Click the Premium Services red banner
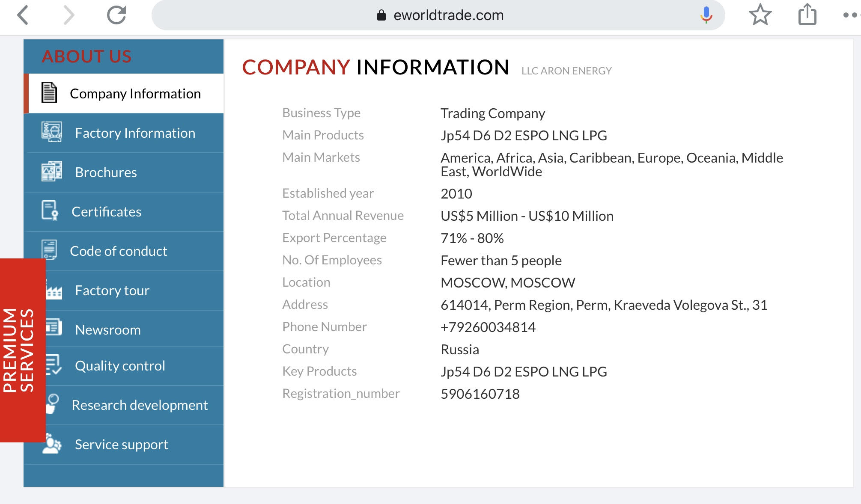This screenshot has width=861, height=504. [x=20, y=350]
